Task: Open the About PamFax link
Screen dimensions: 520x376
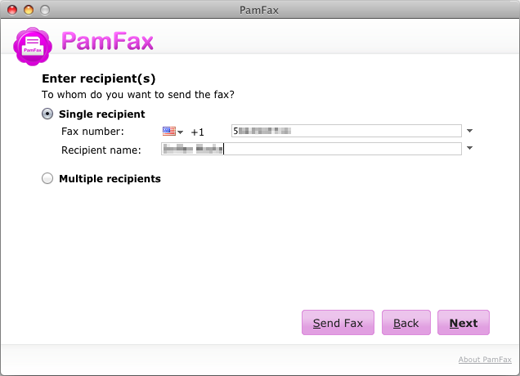Action: tap(485, 359)
